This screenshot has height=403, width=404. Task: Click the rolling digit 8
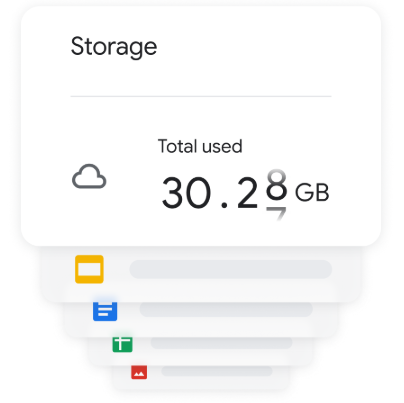277,185
